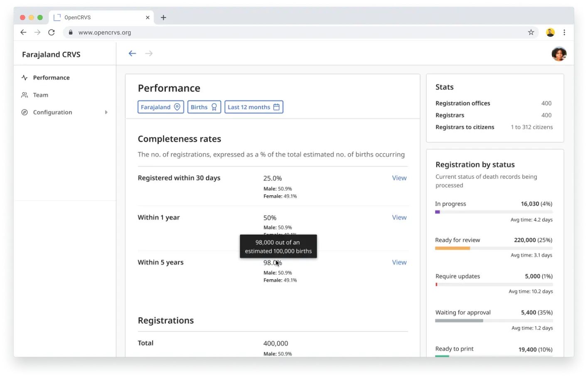
Task: Open the Last 12 months date filter
Action: click(253, 107)
